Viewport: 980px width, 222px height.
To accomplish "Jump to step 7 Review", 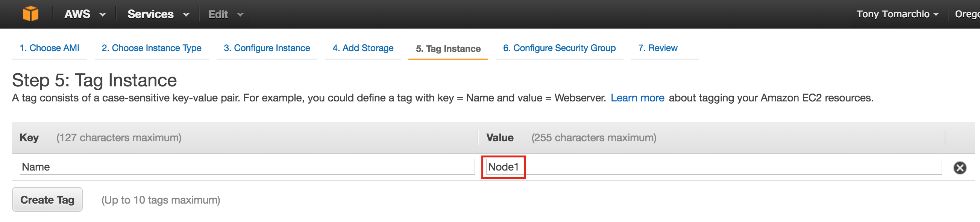I will coord(657,48).
